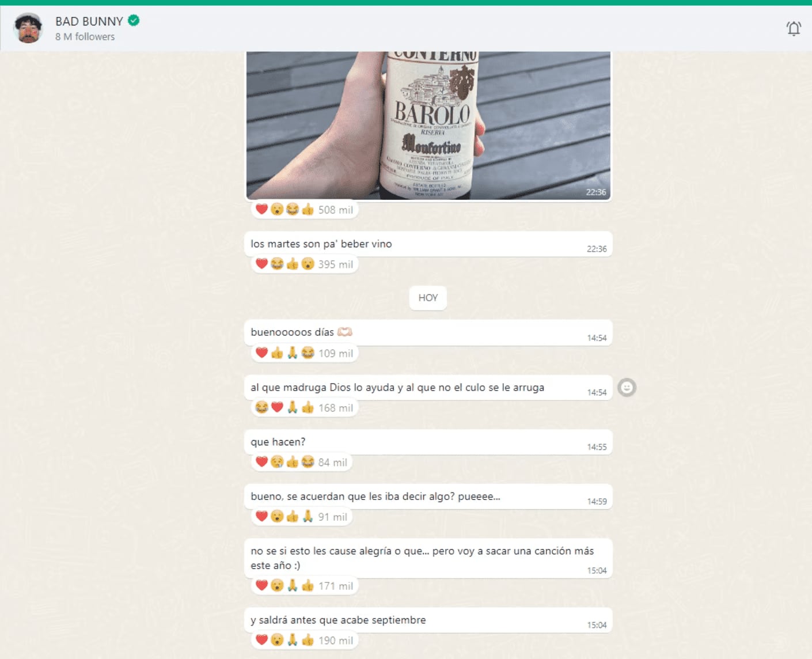Toggle the notification bell for this channel
Screen dimensions: 812x659
[x=794, y=28]
